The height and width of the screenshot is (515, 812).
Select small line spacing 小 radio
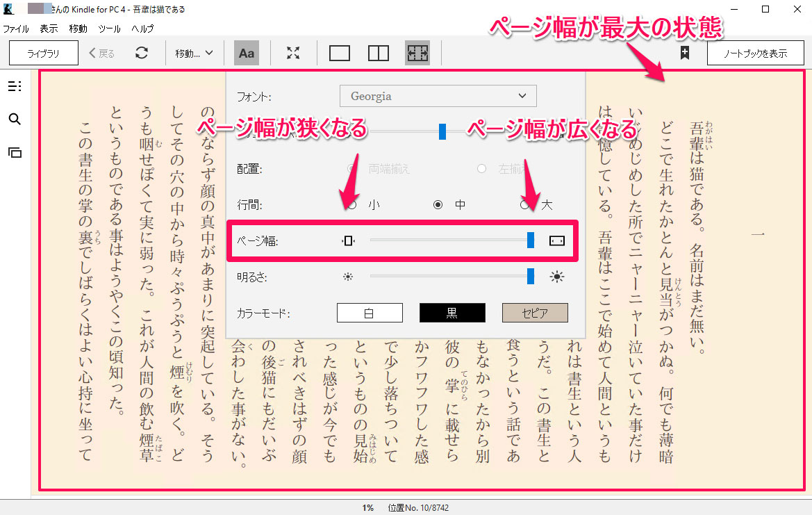pyautogui.click(x=352, y=205)
